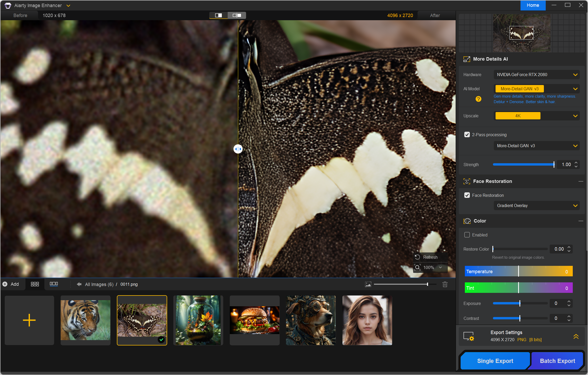
Task: Select the tiger image thumbnail
Action: [85, 320]
